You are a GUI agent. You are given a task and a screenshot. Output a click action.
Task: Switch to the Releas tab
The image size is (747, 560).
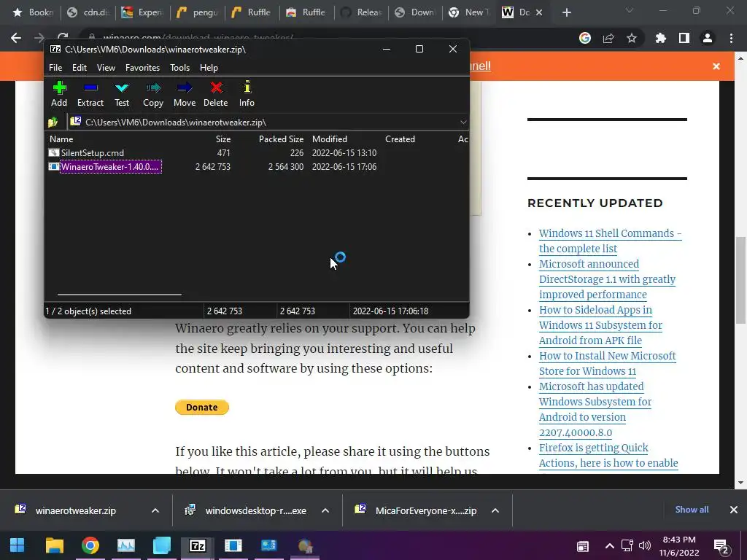[362, 12]
